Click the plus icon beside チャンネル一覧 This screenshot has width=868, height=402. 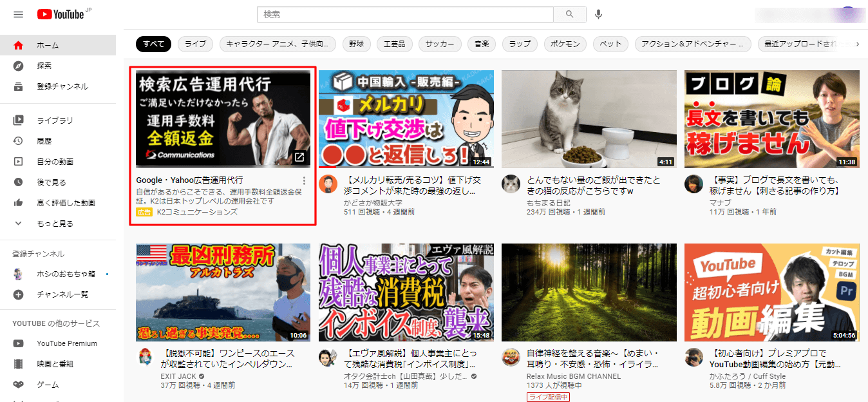(18, 294)
